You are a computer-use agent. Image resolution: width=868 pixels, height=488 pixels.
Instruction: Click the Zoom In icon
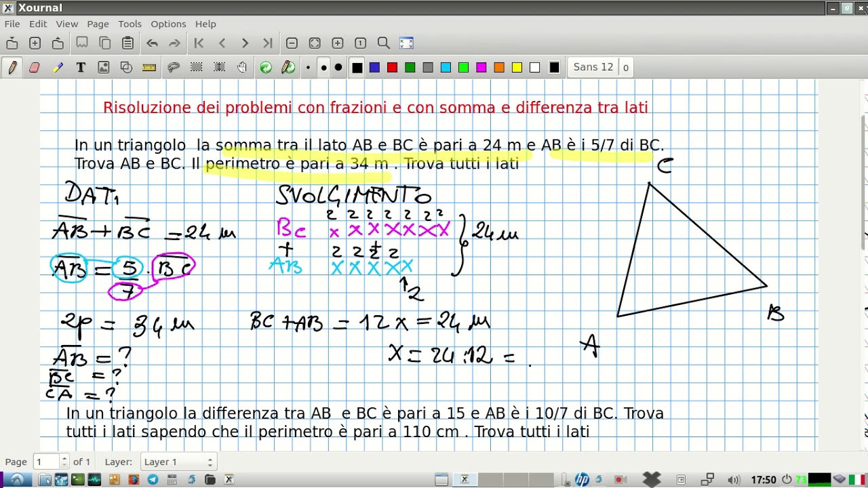click(x=338, y=43)
